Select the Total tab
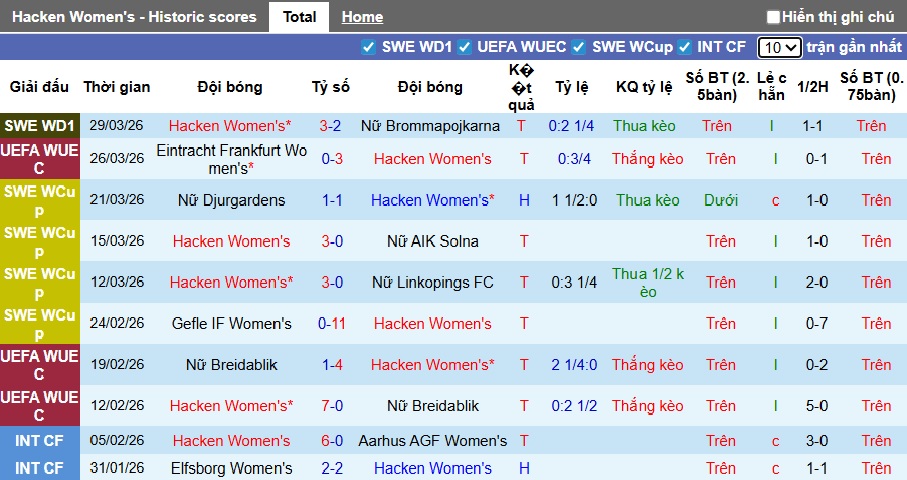The width and height of the screenshot is (907, 480). 299,17
